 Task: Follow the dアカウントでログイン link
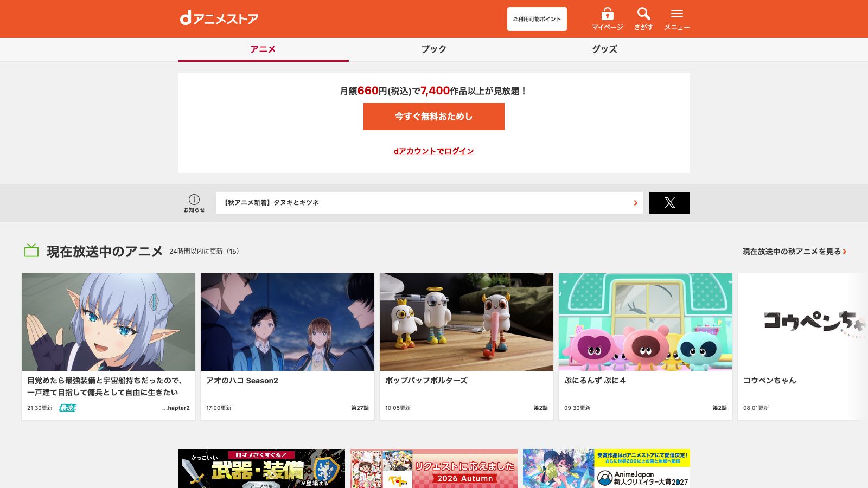[434, 151]
